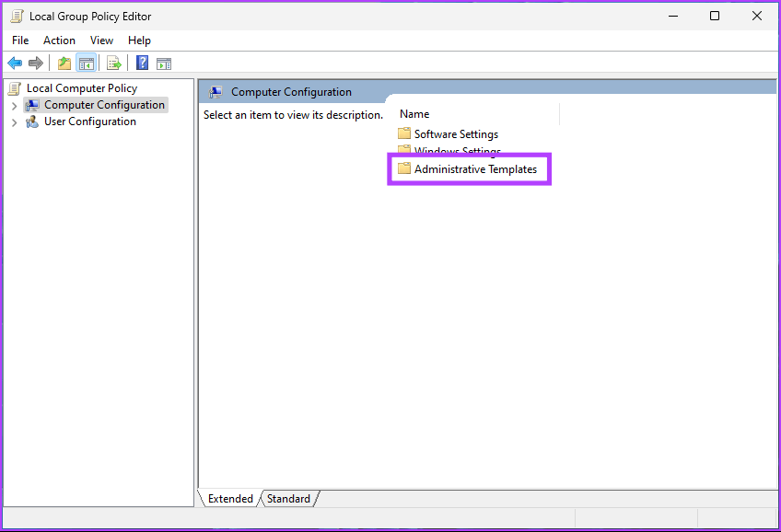Click the Back arrow toolbar icon

click(15, 64)
